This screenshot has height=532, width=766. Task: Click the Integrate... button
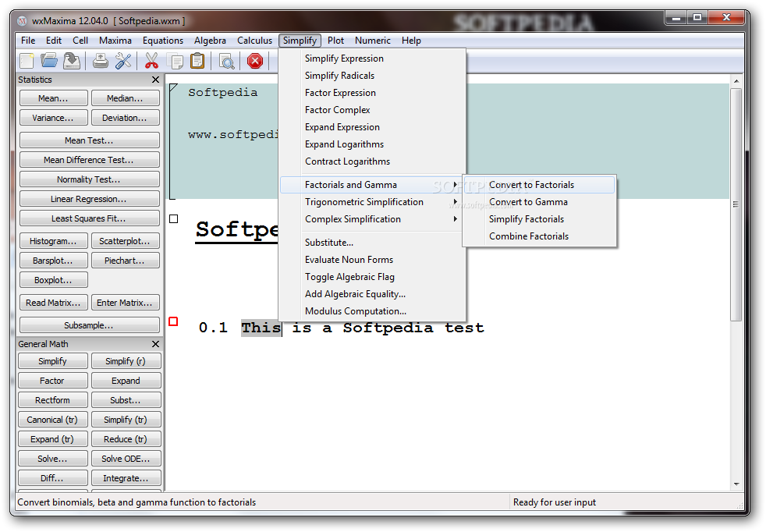pyautogui.click(x=126, y=477)
